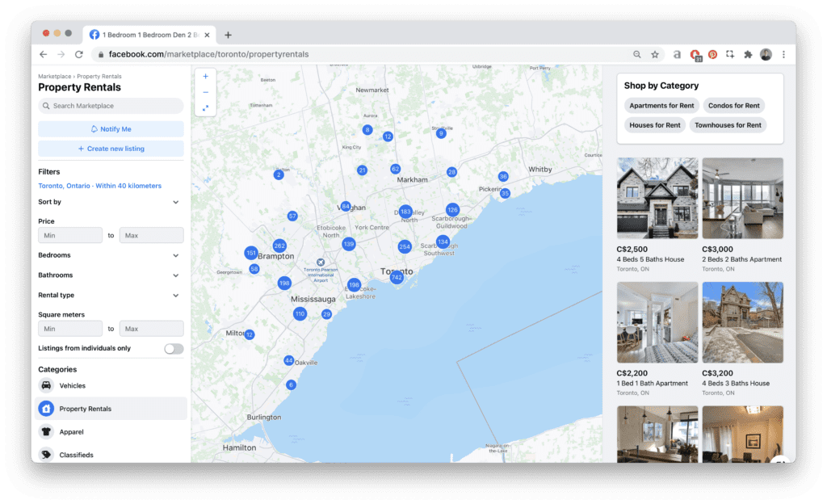Open the C$2,500 house listing thumbnail
Image resolution: width=827 pixels, height=504 pixels.
pos(657,198)
